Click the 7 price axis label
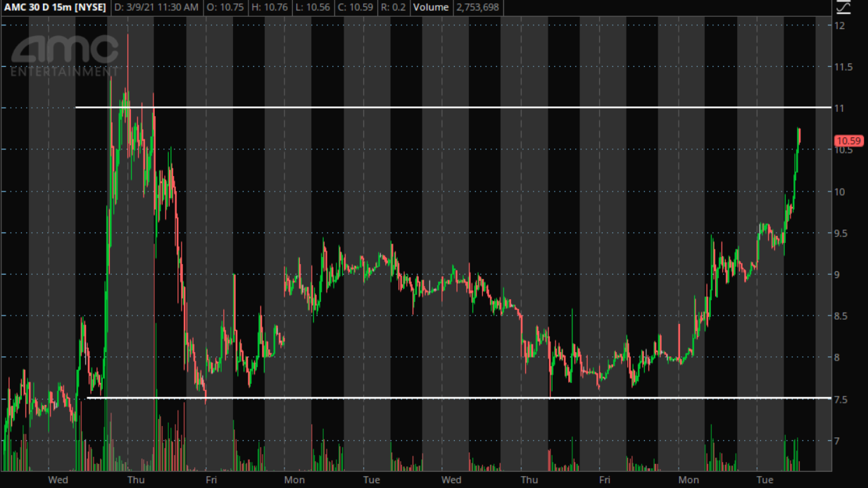The image size is (868, 488). [x=837, y=441]
